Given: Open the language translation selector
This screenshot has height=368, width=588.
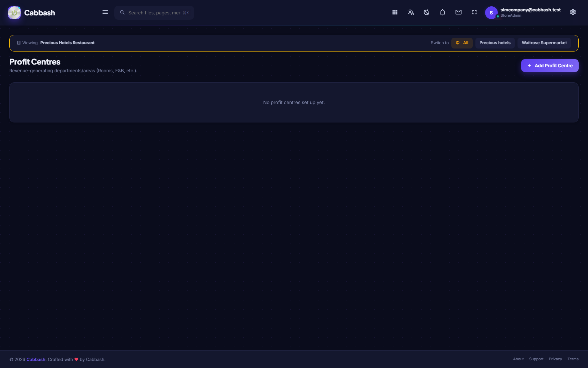Looking at the screenshot, I should pos(411,12).
